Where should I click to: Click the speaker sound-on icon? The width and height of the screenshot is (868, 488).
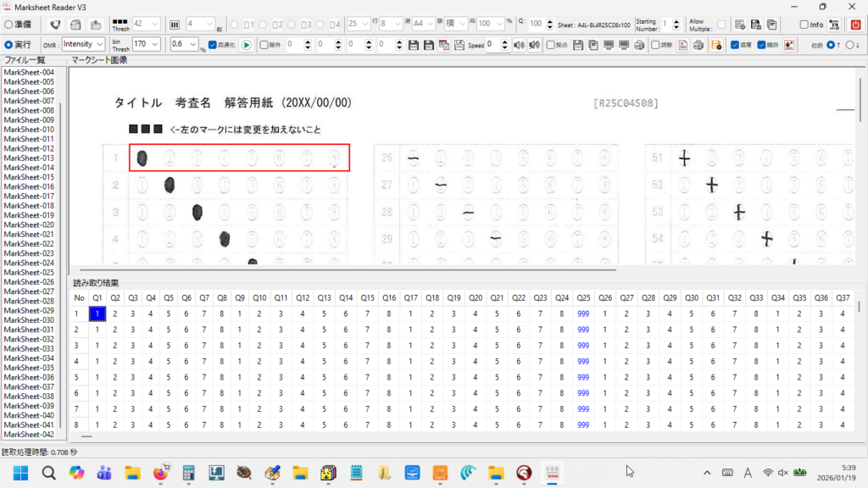[x=520, y=44]
